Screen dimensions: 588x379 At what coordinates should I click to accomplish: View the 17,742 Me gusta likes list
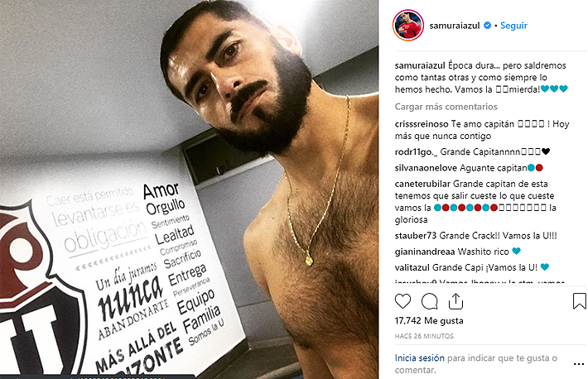tap(429, 321)
